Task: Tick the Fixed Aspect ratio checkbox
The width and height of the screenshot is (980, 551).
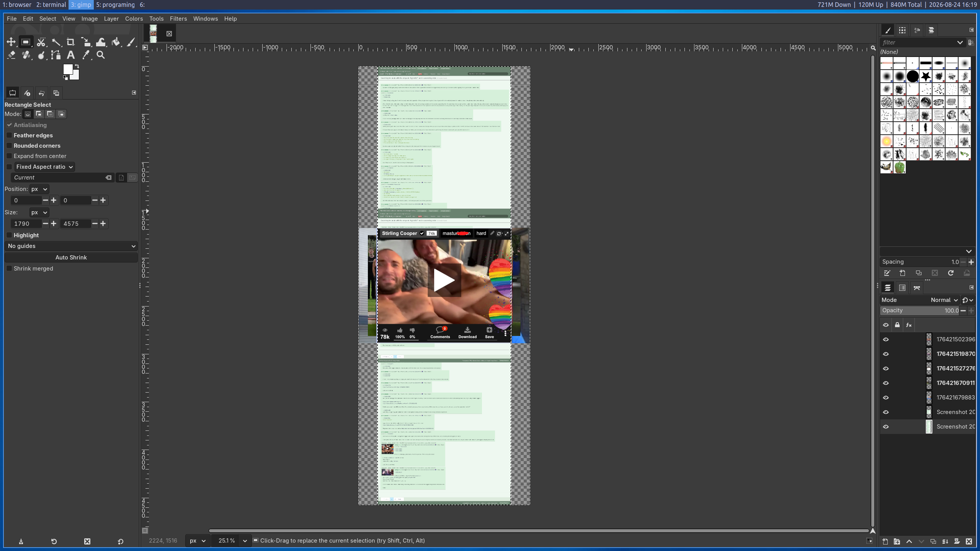Action: point(9,167)
